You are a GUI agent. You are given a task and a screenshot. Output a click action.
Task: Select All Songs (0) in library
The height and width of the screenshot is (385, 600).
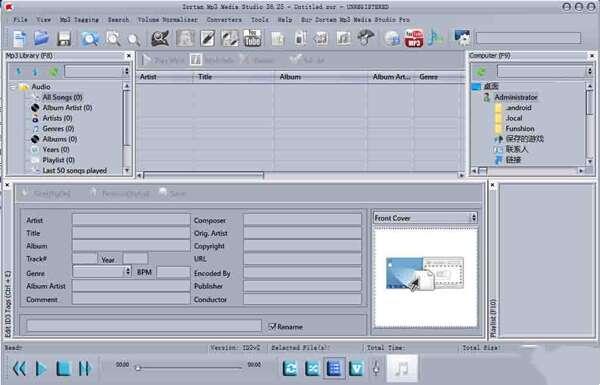62,97
